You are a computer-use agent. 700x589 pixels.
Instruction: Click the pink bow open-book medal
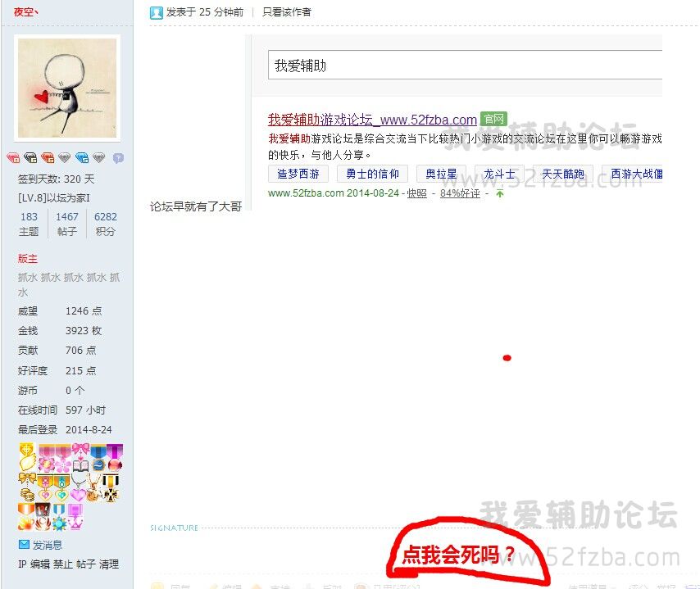(x=80, y=457)
